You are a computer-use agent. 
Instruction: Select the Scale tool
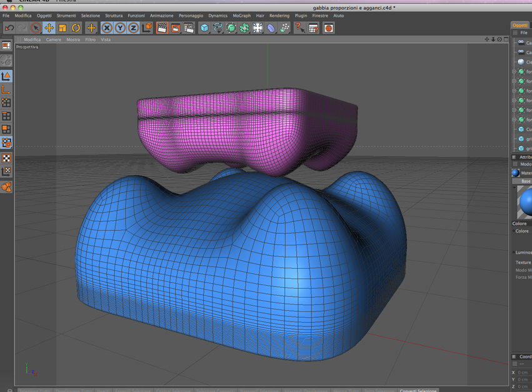(x=63, y=28)
